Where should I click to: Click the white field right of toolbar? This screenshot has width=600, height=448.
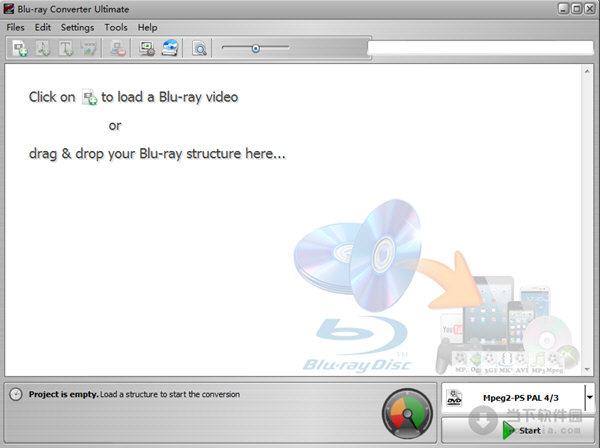(x=481, y=48)
